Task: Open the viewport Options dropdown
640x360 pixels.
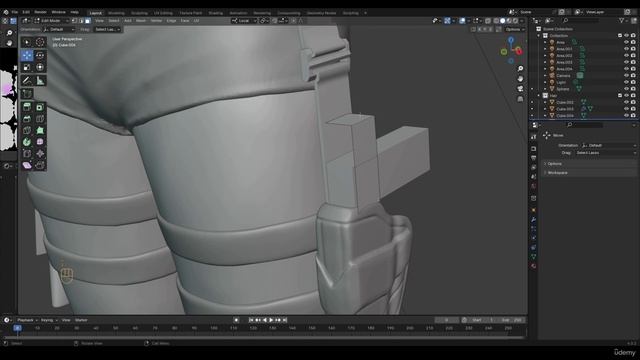Action: (514, 29)
